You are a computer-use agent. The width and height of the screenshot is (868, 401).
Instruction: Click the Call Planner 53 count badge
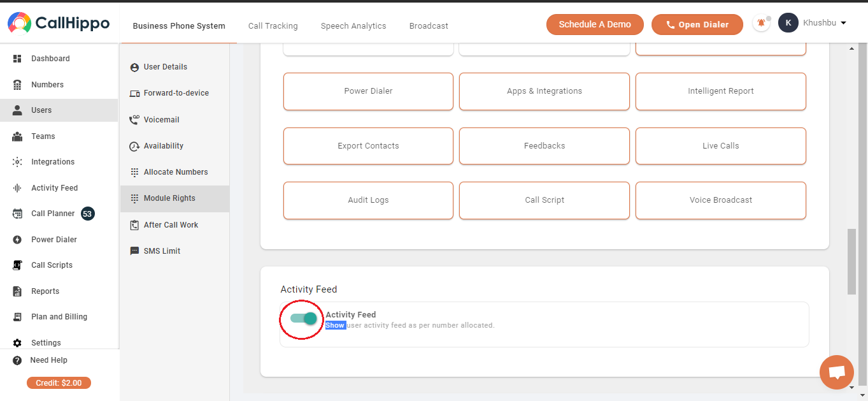pos(88,214)
